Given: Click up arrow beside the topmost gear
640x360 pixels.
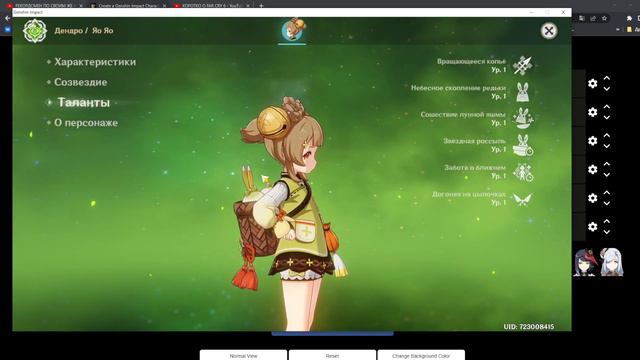Looking at the screenshot, I should coord(607,78).
